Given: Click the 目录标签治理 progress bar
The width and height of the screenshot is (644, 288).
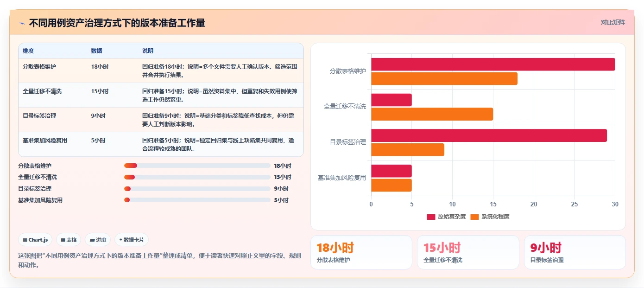Looking at the screenshot, I should 197,189.
